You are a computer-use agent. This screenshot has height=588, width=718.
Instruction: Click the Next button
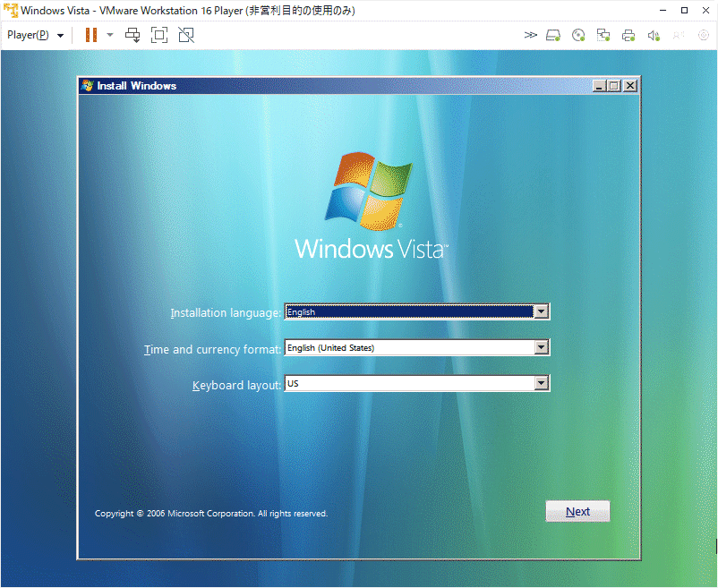577,511
